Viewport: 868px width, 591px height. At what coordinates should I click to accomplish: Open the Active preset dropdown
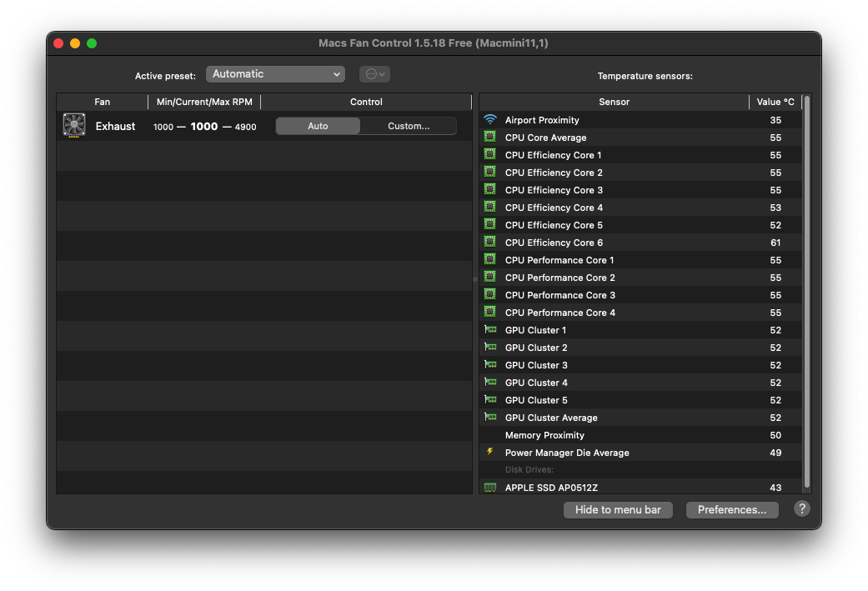point(275,74)
